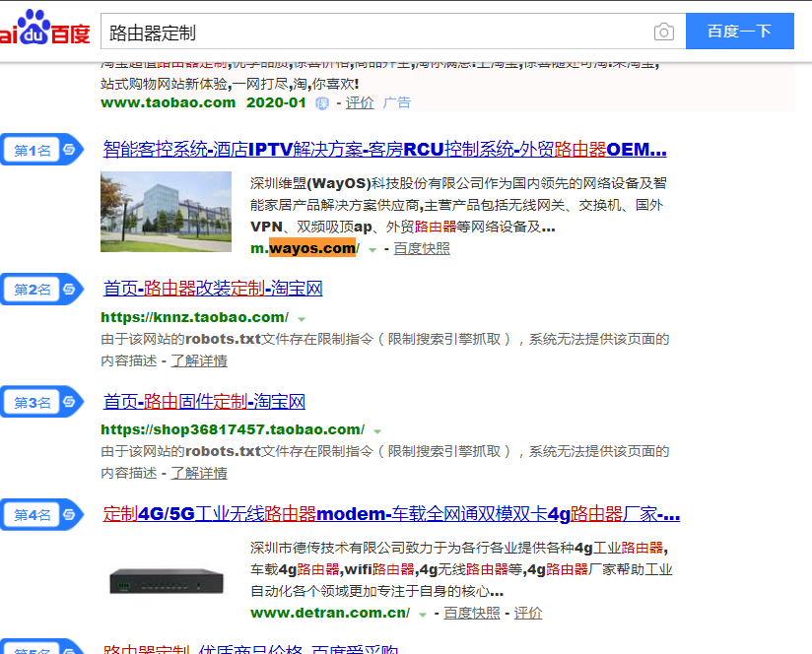Expand dropdown arrow next to m.wayos.com
Screen dimensions: 812x654
pos(372,250)
